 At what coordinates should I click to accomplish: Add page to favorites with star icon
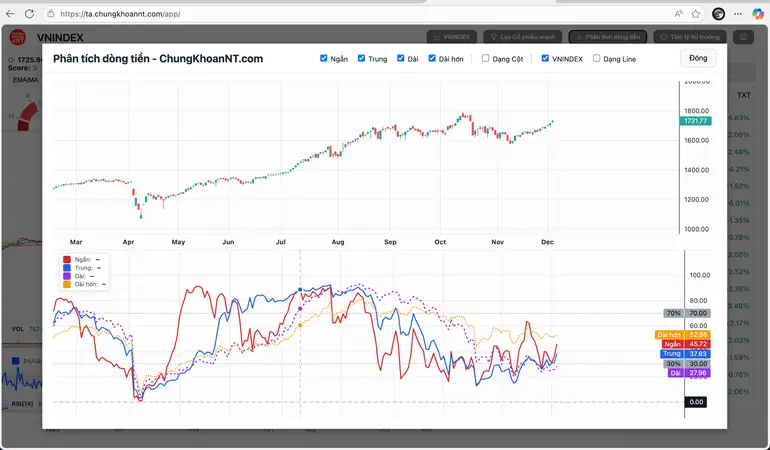[x=696, y=14]
